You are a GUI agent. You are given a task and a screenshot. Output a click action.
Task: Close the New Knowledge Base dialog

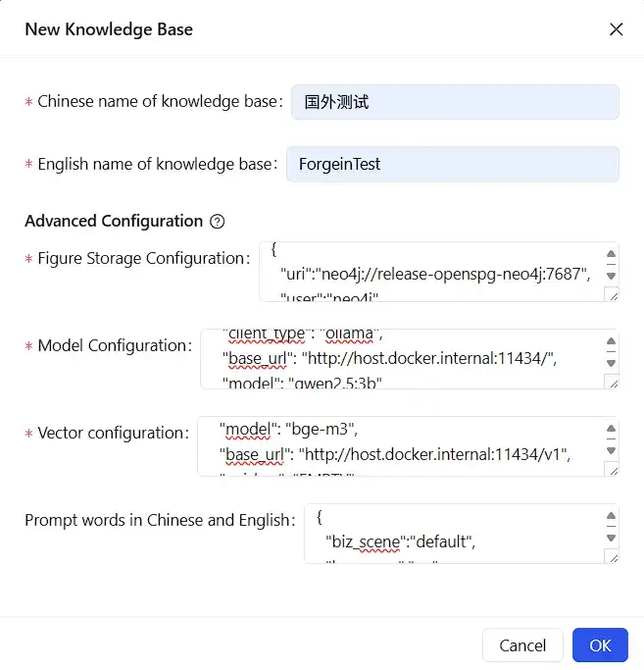tap(616, 29)
